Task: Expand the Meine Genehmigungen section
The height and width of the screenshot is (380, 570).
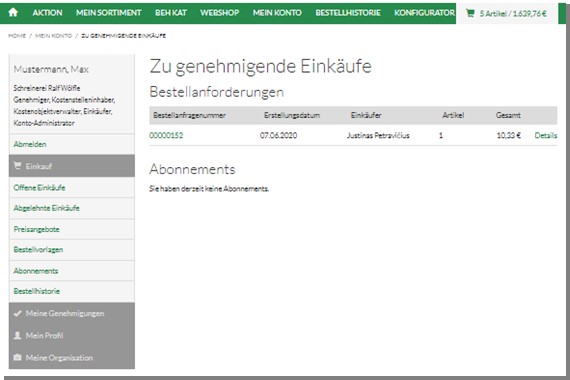Action: click(72, 313)
